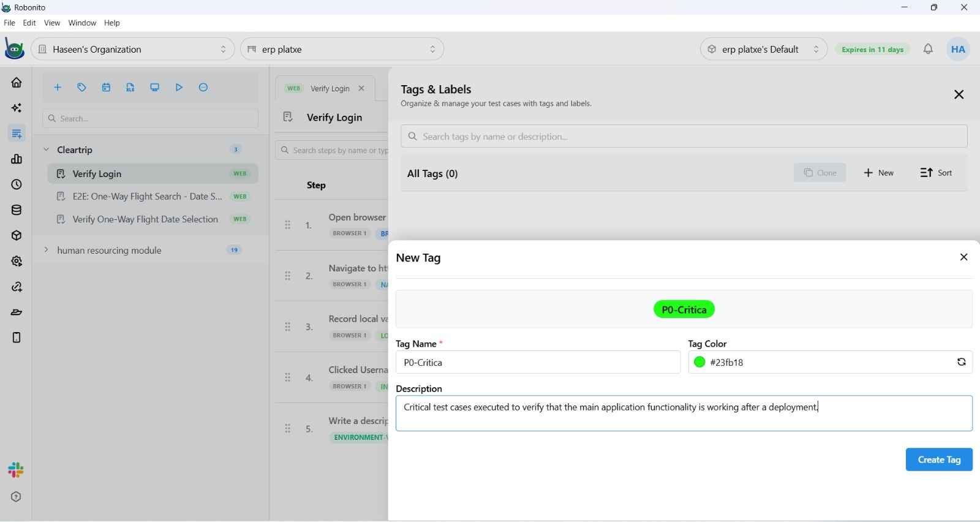Click the Create Tag button
Image resolution: width=980 pixels, height=522 pixels.
pos(939,460)
